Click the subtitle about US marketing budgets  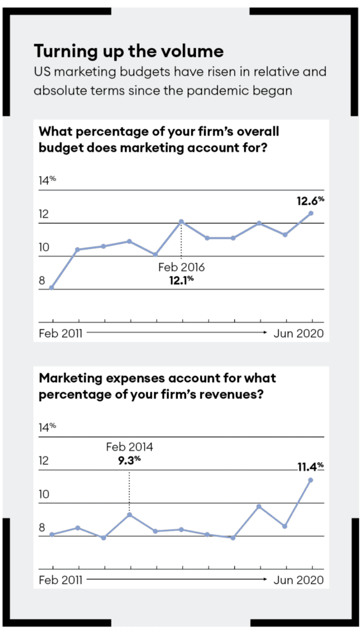click(x=180, y=81)
